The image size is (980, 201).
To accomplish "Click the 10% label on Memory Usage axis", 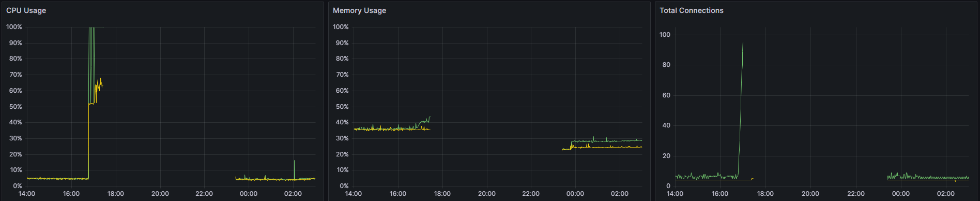I will coord(342,170).
